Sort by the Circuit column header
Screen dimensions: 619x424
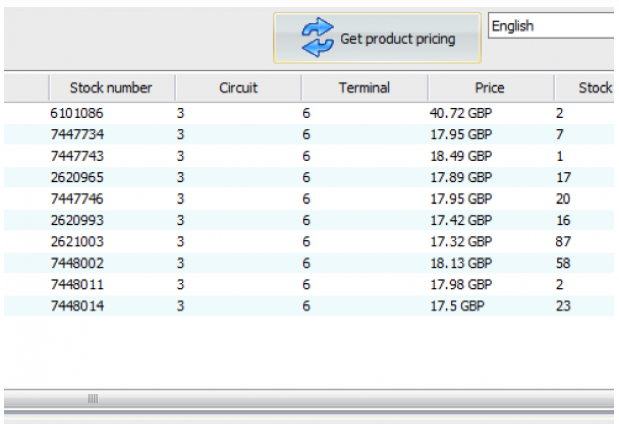click(x=238, y=88)
